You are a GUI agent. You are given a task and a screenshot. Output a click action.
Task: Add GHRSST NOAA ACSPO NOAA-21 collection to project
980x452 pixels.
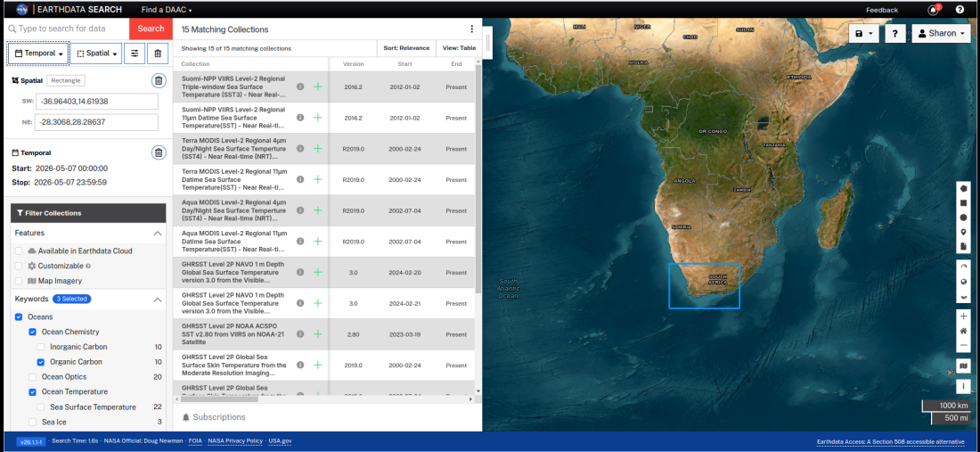point(317,333)
